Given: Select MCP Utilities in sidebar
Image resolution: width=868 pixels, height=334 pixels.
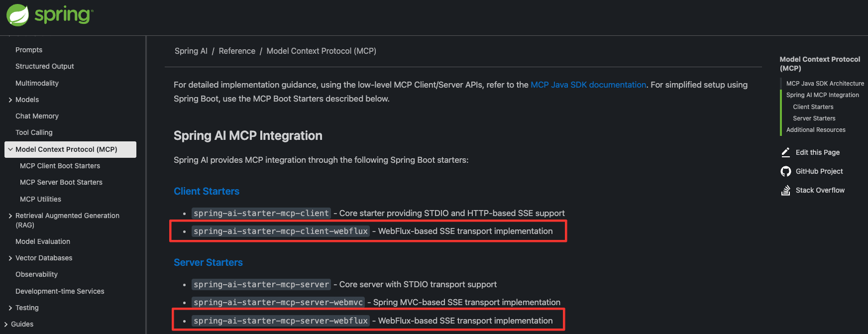Looking at the screenshot, I should click(40, 199).
